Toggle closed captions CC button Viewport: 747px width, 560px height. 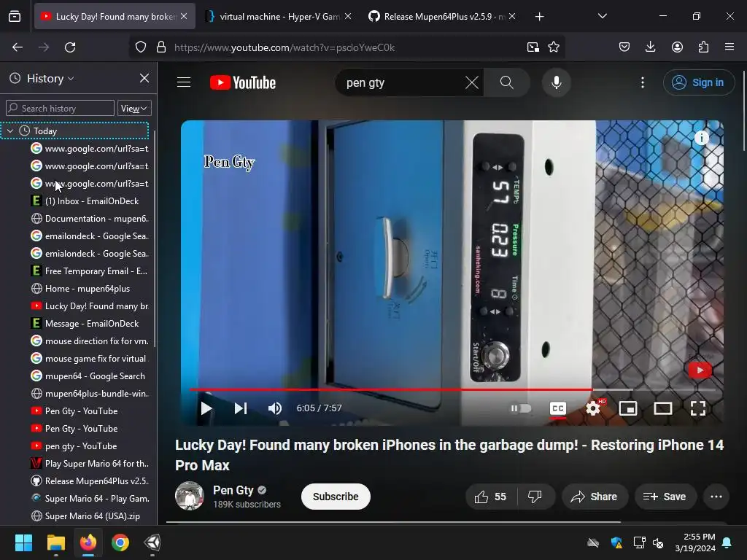coord(558,408)
